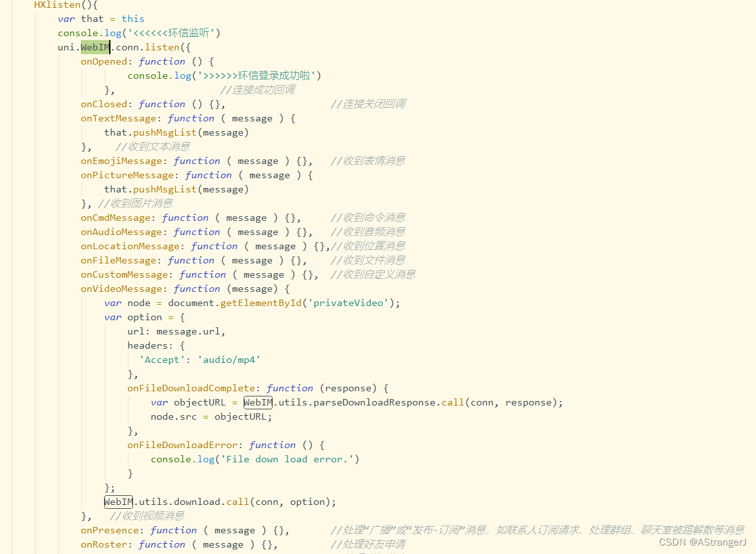Click the onAudioMessage property name
This screenshot has height=554, width=756.
click(121, 232)
